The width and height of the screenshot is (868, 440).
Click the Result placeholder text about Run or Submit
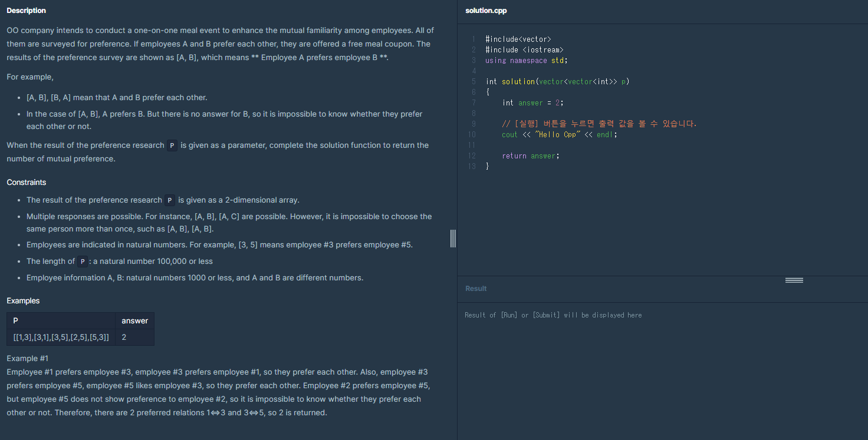tap(553, 315)
